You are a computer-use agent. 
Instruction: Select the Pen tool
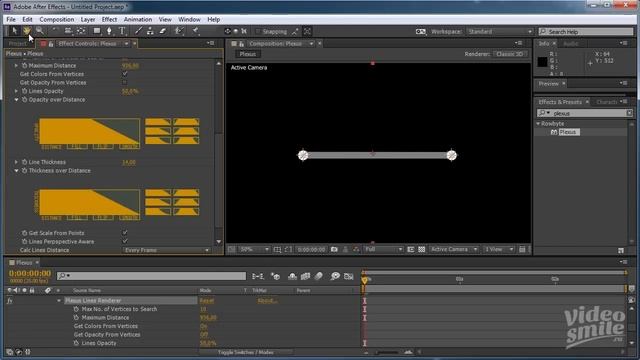(109, 31)
